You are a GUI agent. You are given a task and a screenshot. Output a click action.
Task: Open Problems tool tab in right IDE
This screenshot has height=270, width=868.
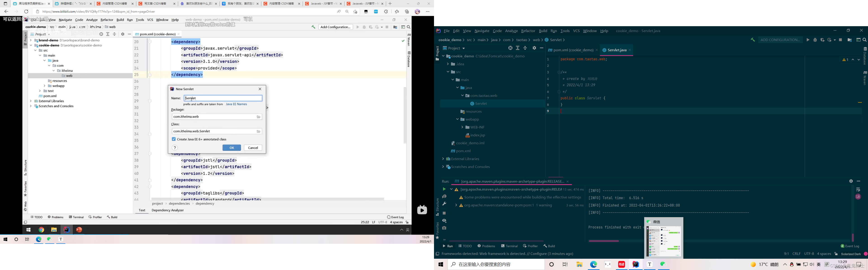486,246
